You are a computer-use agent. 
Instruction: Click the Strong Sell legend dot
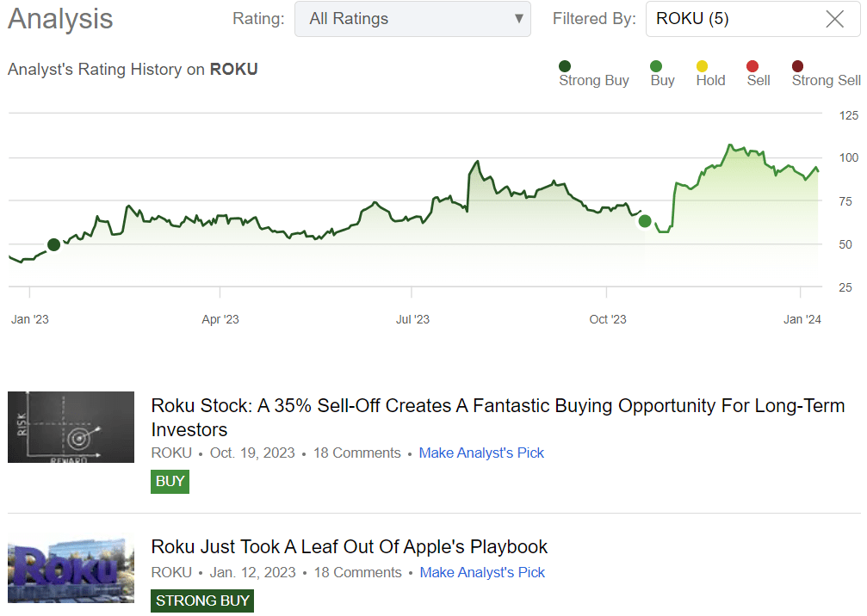coord(798,66)
